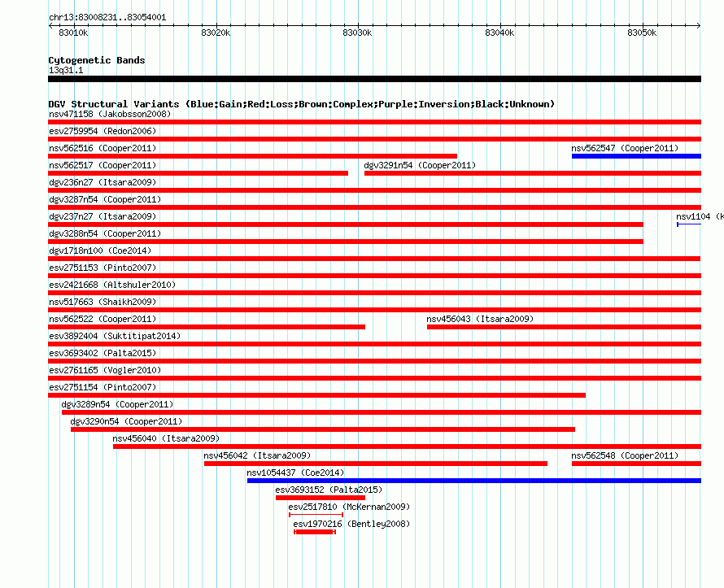Click nsv517663 (Shaikh2009) label
724x588 pixels.
(x=103, y=302)
